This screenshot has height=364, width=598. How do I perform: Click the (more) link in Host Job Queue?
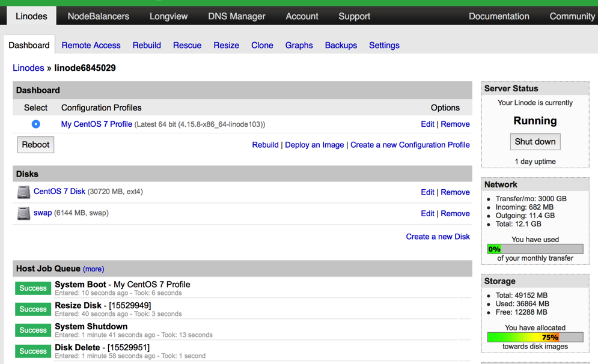(x=93, y=269)
